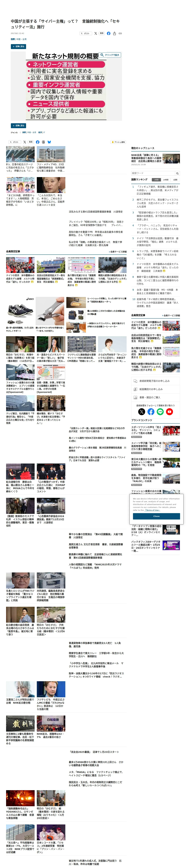Viewport: 186px width, 868px height.
Task: Switch ranking to 1時間 tab
Action: tap(156, 180)
